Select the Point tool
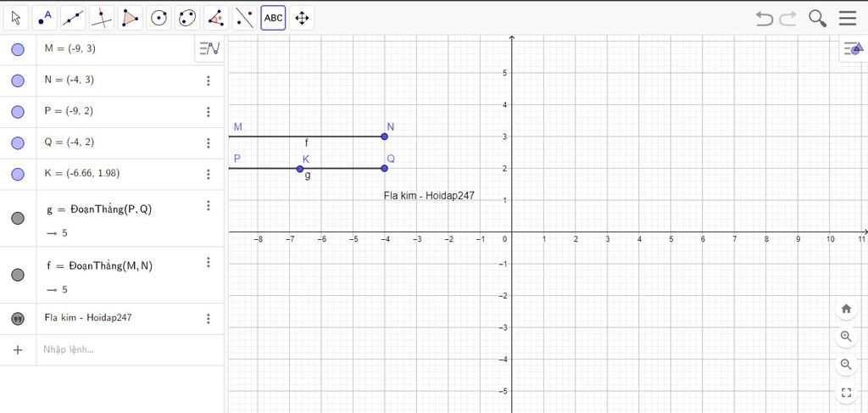Screen dimensions: 868x413 tap(44, 19)
